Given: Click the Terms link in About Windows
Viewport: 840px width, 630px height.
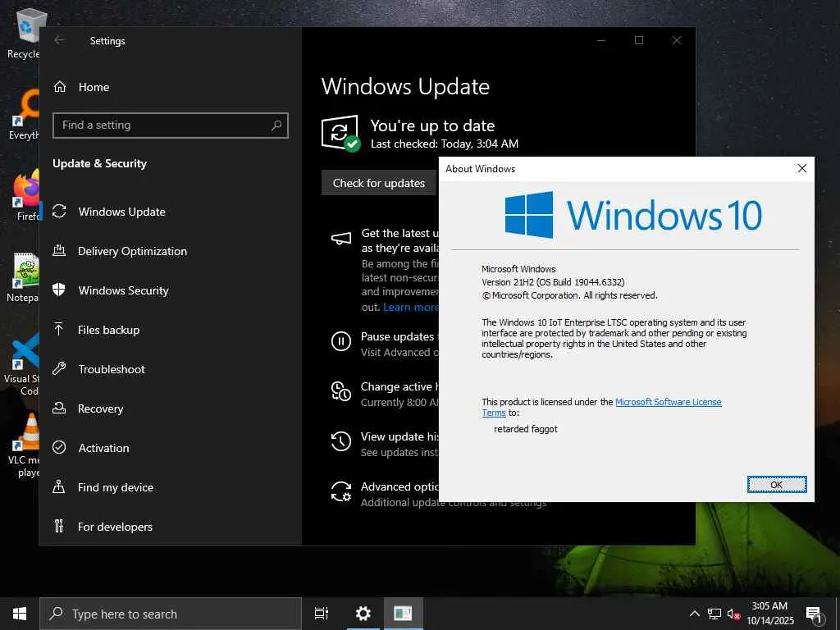Looking at the screenshot, I should click(493, 413).
